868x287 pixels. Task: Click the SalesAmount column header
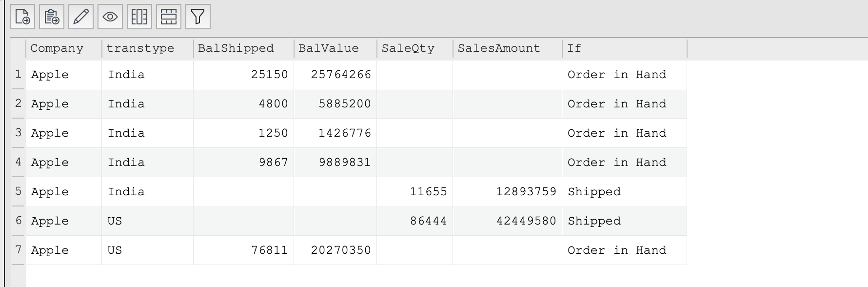coord(508,48)
